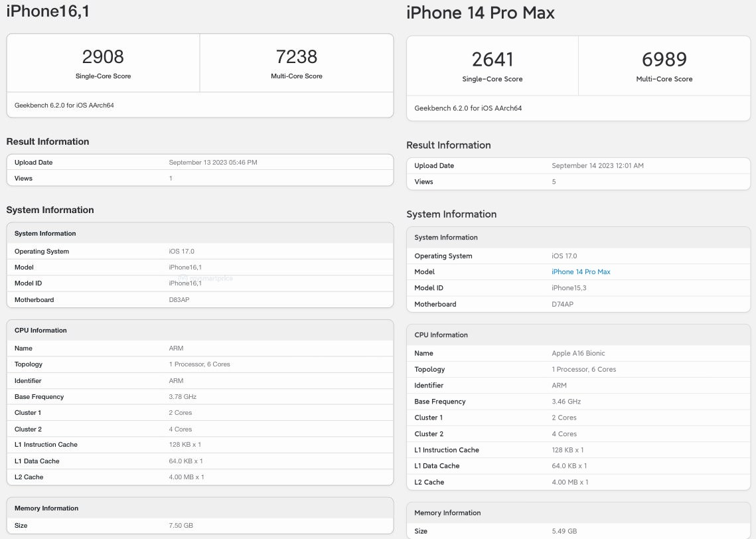756x539 pixels.
Task: Select the 3.46 GHz base frequency value
Action: [566, 402]
